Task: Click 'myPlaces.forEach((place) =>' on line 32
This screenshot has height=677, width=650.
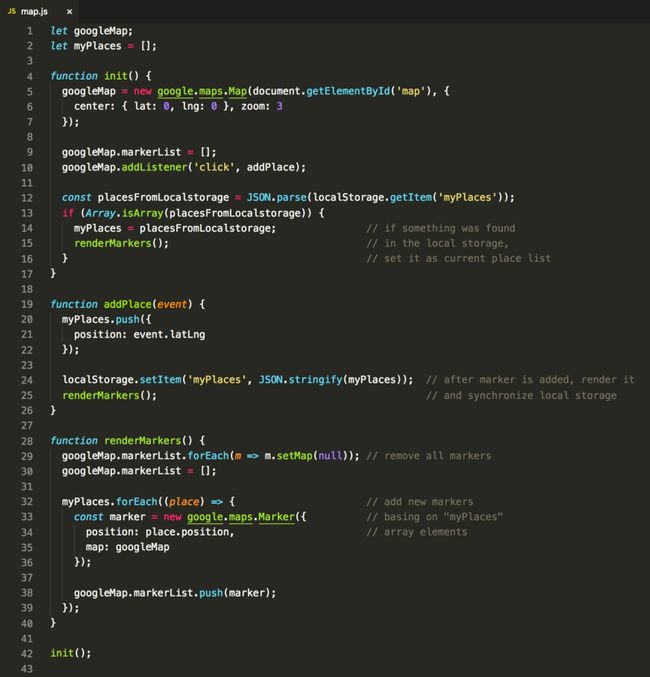Action: click(x=142, y=502)
